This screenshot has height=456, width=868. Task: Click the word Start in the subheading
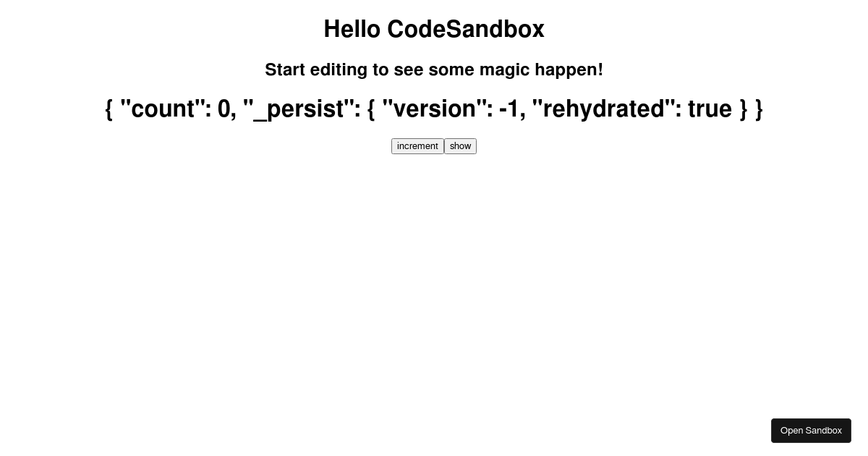(x=285, y=69)
